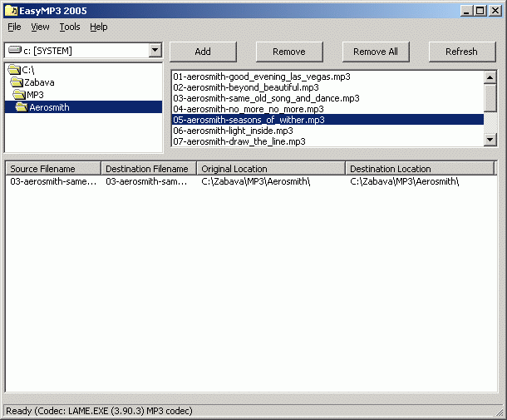Screen dimensions: 507x420
Task: Select 07-aerosmith-draw_the_line.mp3
Action: click(x=327, y=141)
